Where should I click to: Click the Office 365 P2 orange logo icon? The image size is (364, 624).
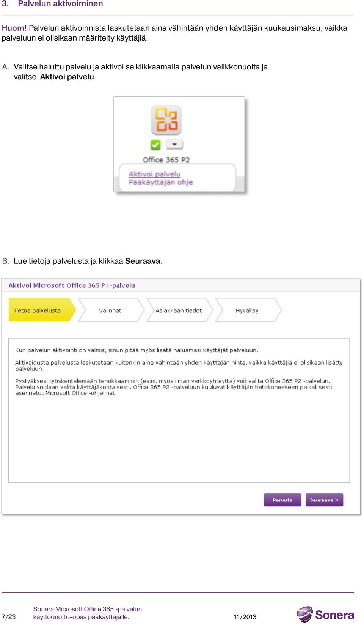[x=166, y=120]
